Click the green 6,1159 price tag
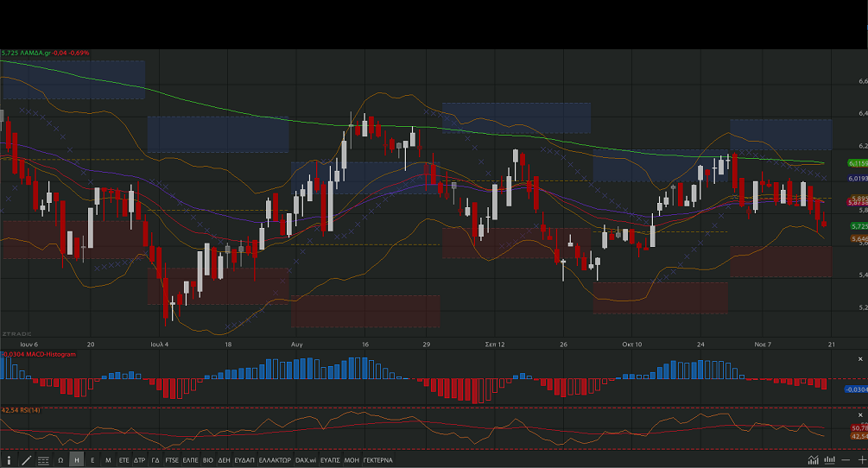Viewport: 868px width, 468px height. [x=858, y=163]
